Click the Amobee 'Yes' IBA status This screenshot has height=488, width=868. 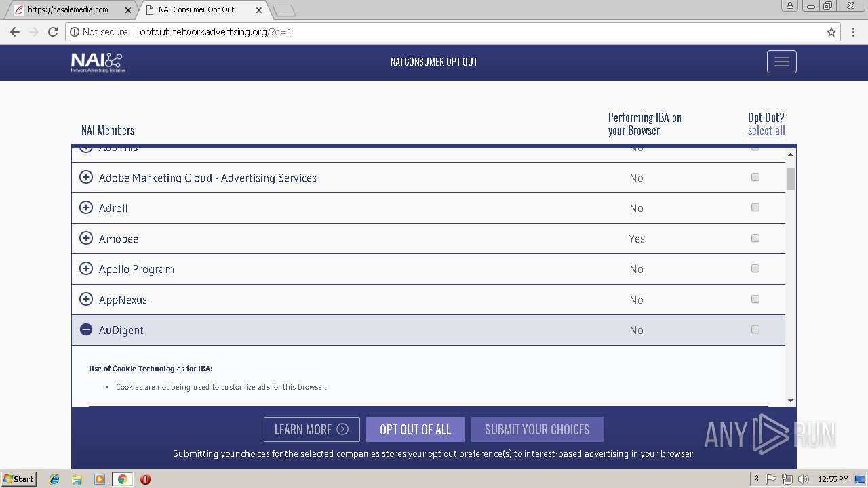[637, 239]
